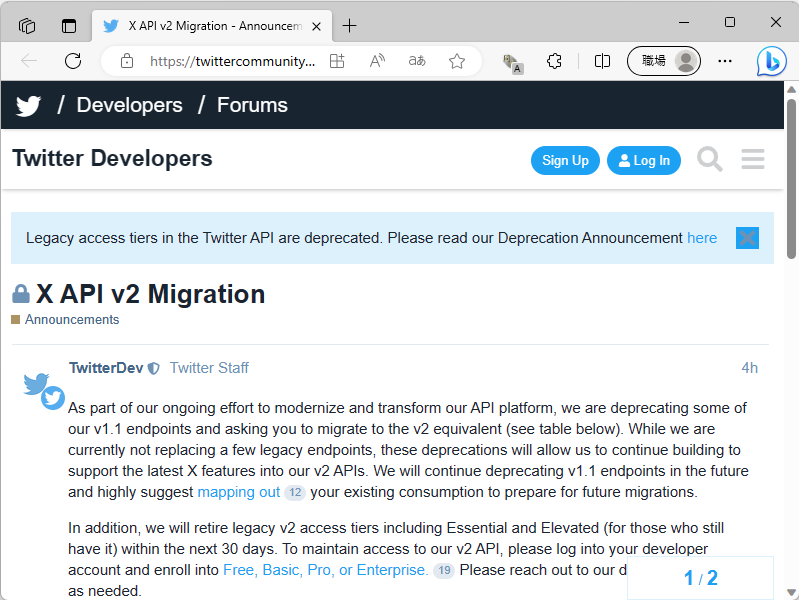Focus the address bar URL
The width and height of the screenshot is (799, 600).
pyautogui.click(x=232, y=61)
